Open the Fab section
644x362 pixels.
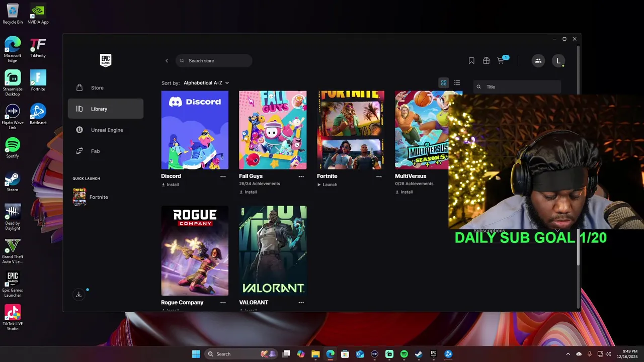pos(106,151)
